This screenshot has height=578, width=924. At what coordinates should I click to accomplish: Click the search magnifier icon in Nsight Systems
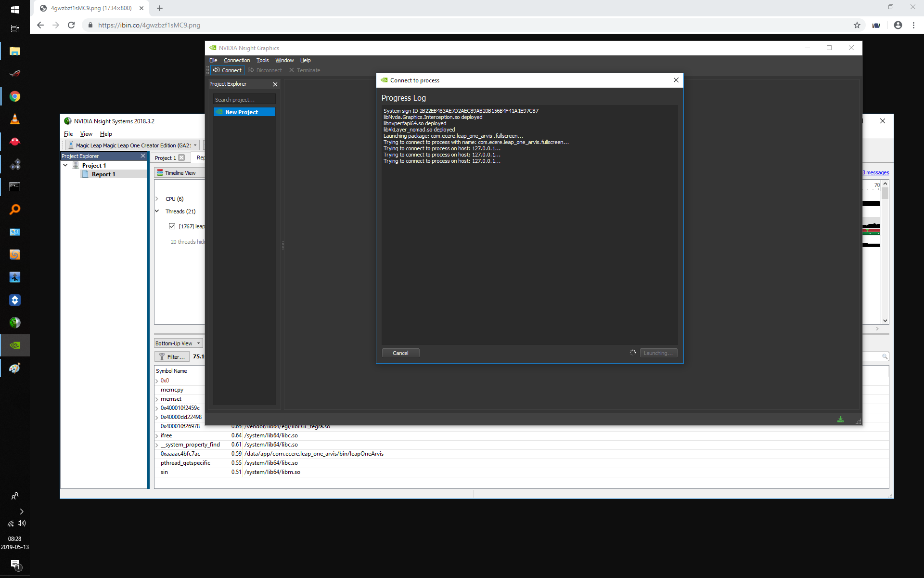pos(885,356)
